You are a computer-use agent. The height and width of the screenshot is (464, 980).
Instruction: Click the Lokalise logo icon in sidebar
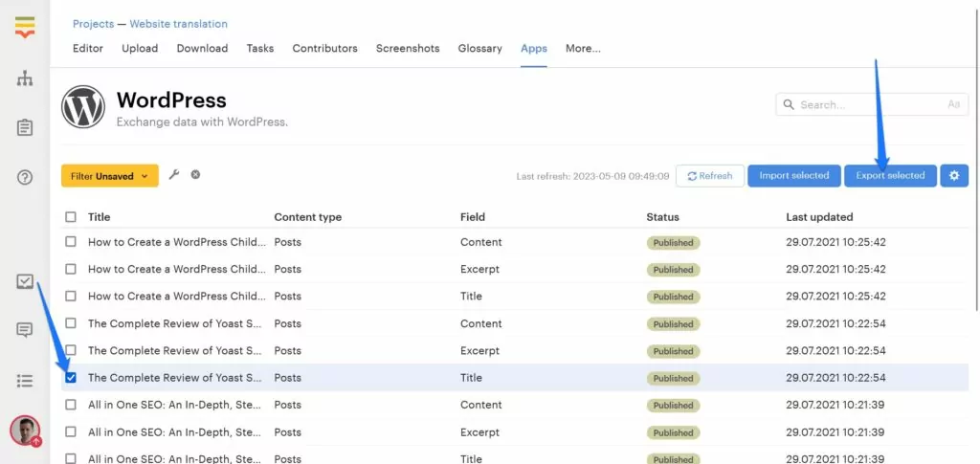coord(25,28)
